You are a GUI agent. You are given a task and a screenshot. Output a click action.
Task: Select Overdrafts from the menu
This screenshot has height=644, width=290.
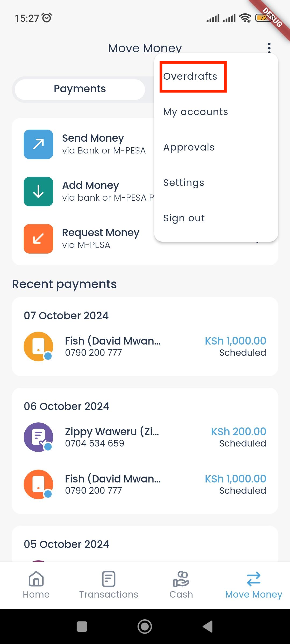[191, 76]
